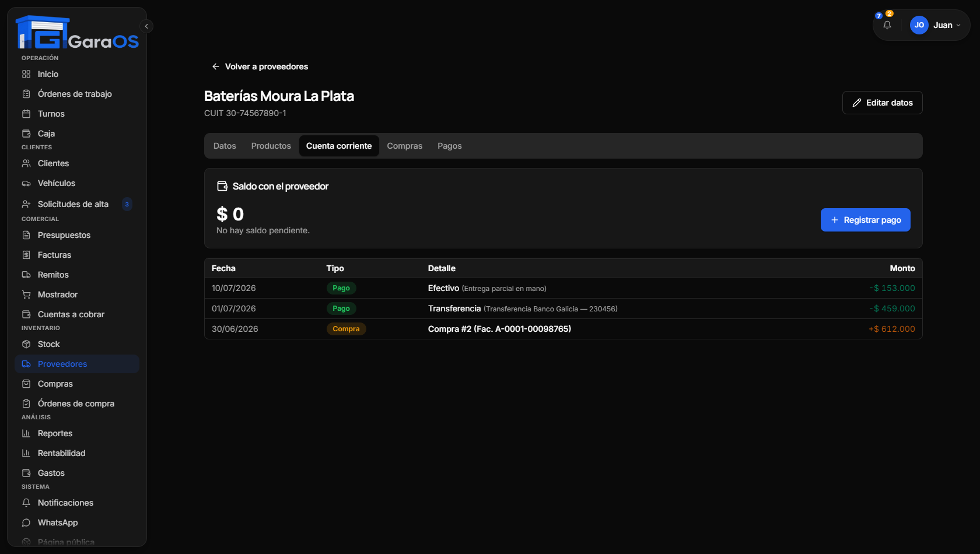The image size is (980, 554).
Task: Click the Cuentas a cobrar wallet icon
Action: (26, 314)
